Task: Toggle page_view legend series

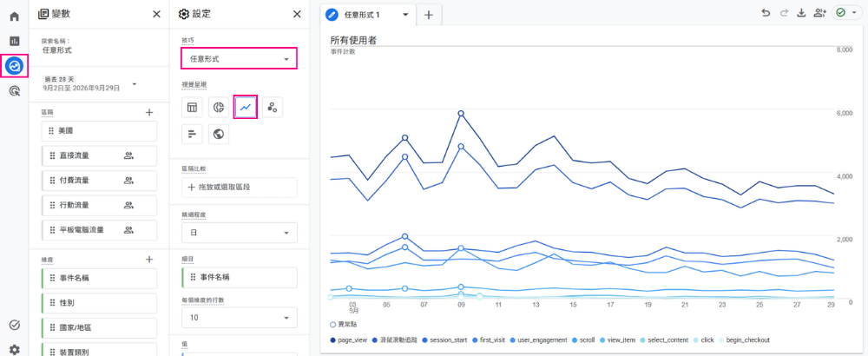Action: (348, 340)
